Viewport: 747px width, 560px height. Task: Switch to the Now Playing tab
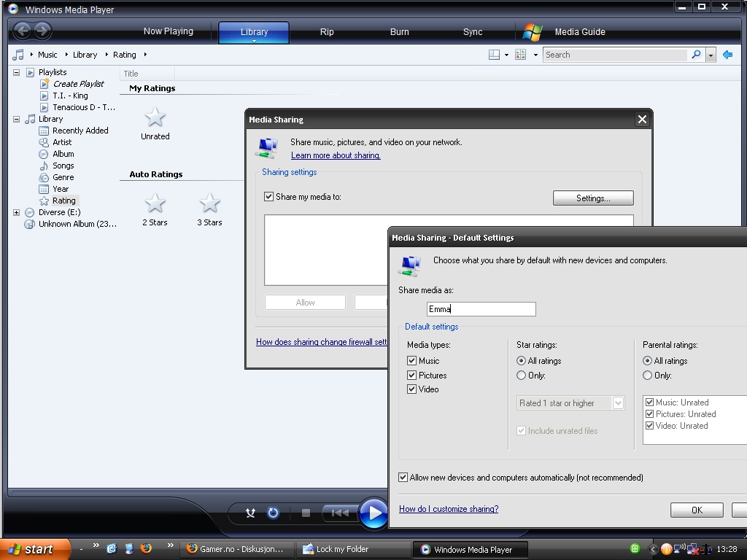[x=169, y=31]
